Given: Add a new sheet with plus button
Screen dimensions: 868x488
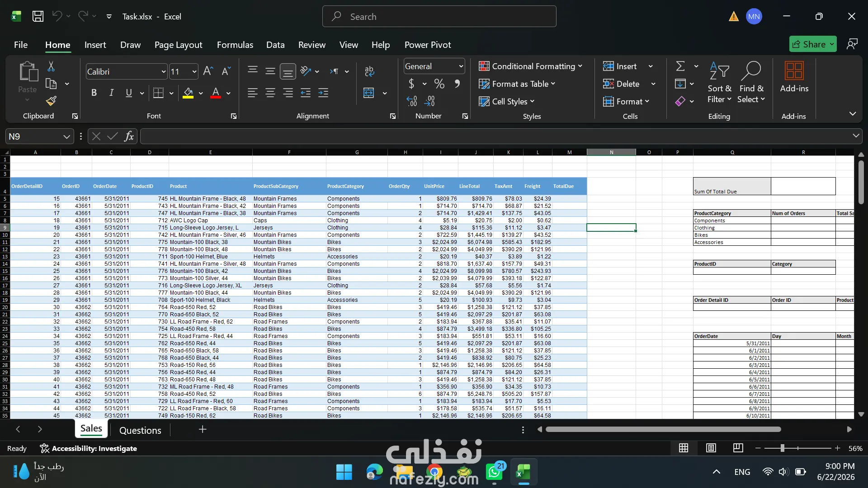Looking at the screenshot, I should click(203, 429).
